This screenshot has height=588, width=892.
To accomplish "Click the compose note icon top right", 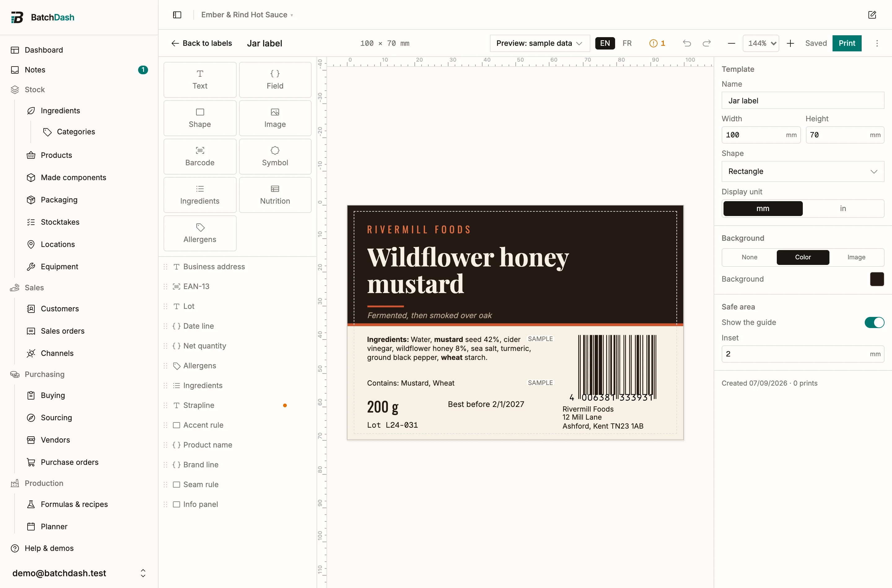I will click(872, 15).
